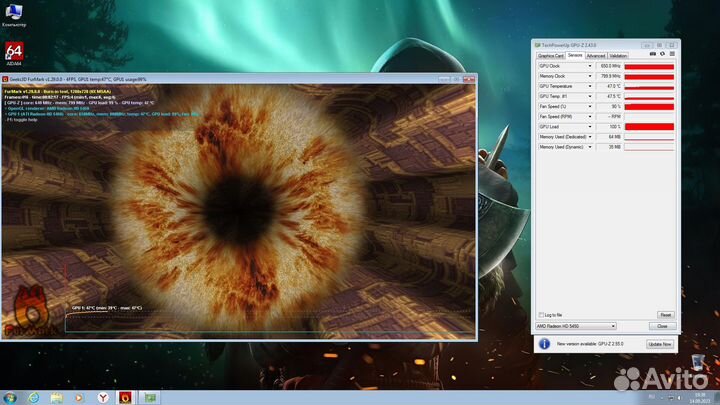This screenshot has height=405, width=720.
Task: Click the 64 MB dedicated memory value
Action: point(615,137)
